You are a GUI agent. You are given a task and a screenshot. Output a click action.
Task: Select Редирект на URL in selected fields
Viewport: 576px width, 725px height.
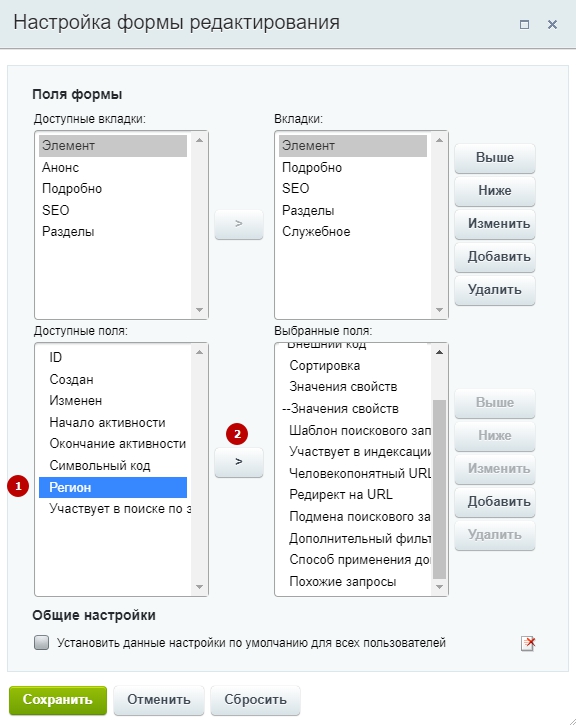point(341,495)
